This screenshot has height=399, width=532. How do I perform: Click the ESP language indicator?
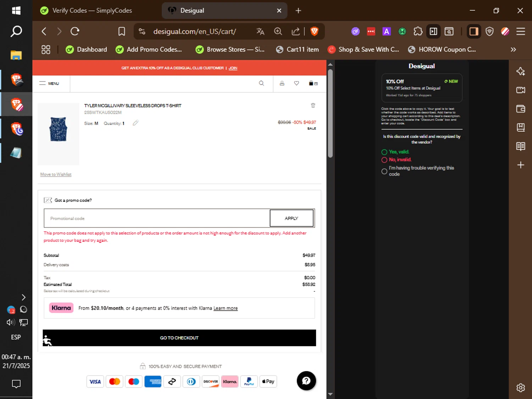(x=16, y=337)
